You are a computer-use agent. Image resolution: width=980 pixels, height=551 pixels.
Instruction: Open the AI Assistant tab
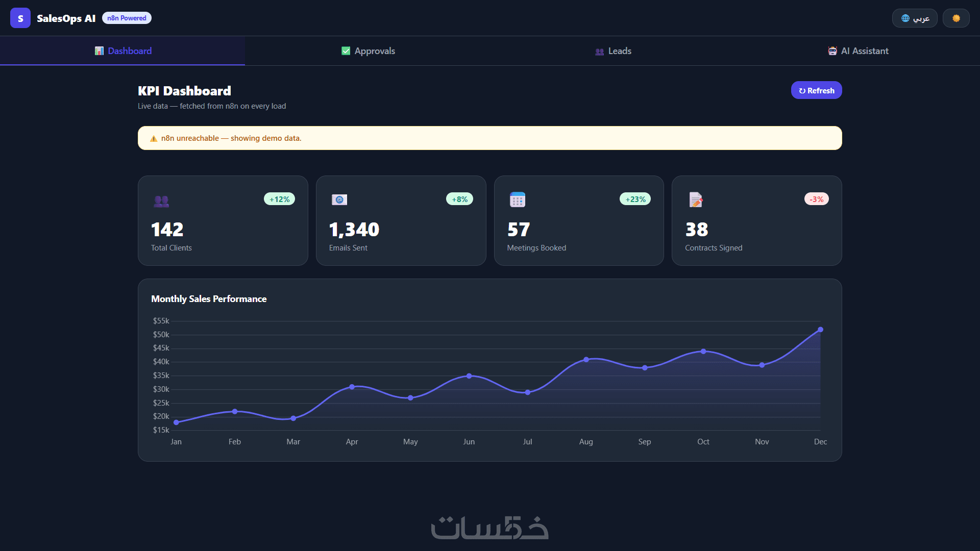(x=858, y=51)
